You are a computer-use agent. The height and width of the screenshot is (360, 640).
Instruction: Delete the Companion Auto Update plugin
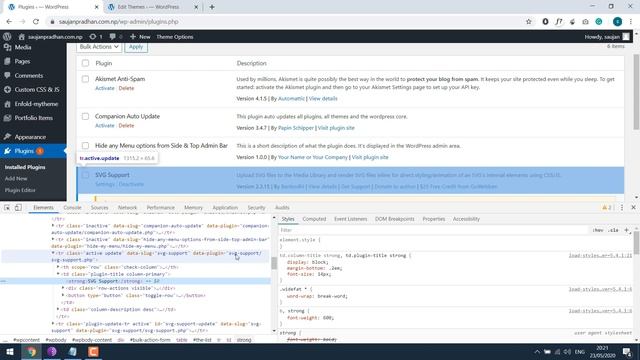(126, 126)
